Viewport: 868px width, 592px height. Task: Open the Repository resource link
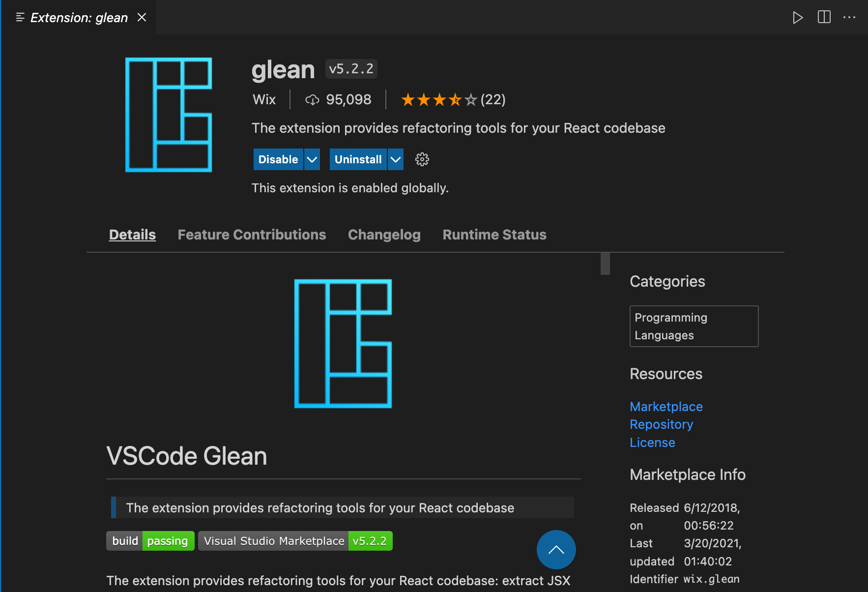click(x=662, y=424)
